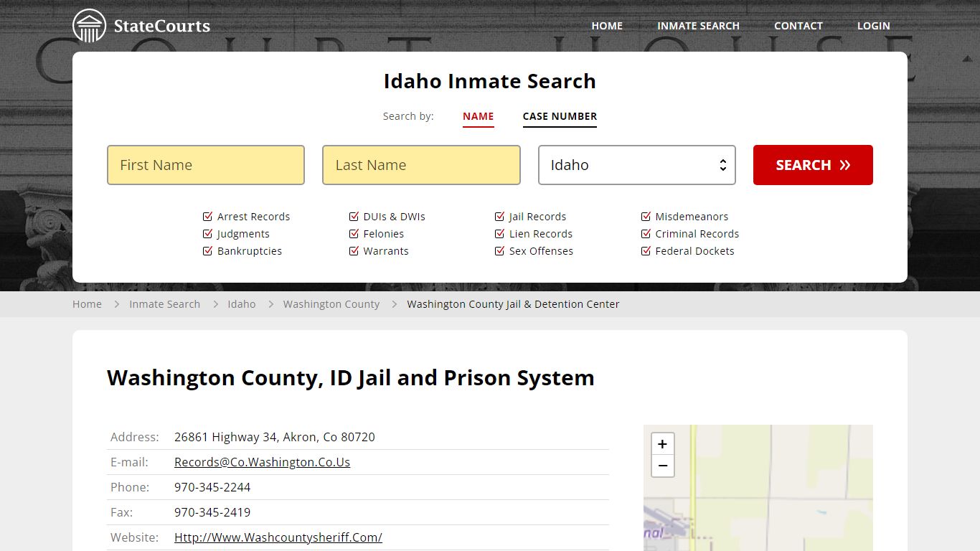Select the fax number 970-345-2419
The height and width of the screenshot is (551, 980).
coord(212,512)
